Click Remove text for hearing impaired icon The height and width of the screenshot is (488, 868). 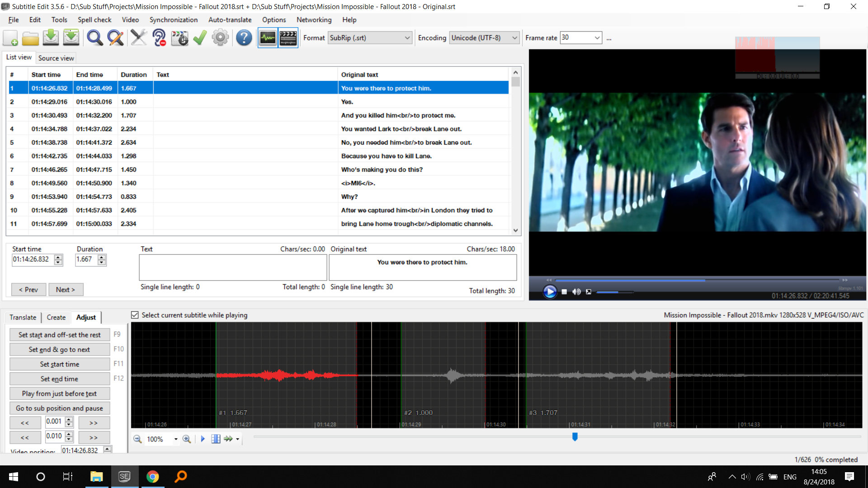click(159, 38)
